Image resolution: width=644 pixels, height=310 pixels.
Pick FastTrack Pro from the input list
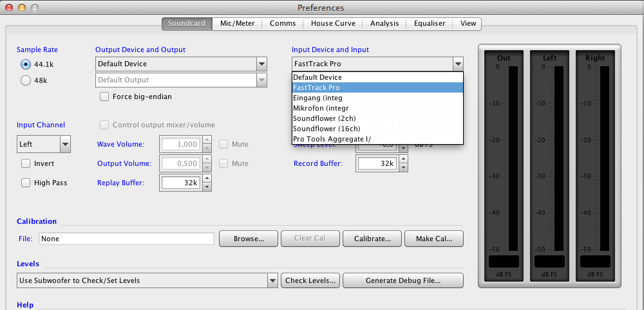click(378, 87)
